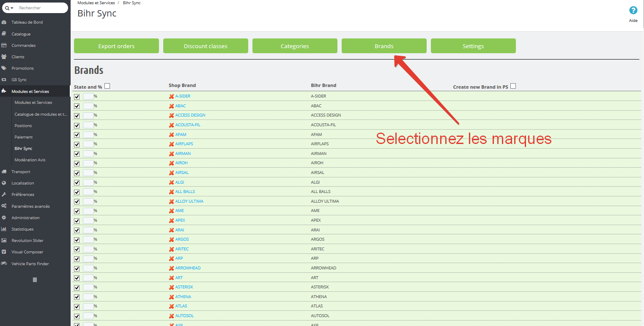Collapse the sidebar using the bars icon
Image resolution: width=644 pixels, height=326 pixels.
pos(35,280)
